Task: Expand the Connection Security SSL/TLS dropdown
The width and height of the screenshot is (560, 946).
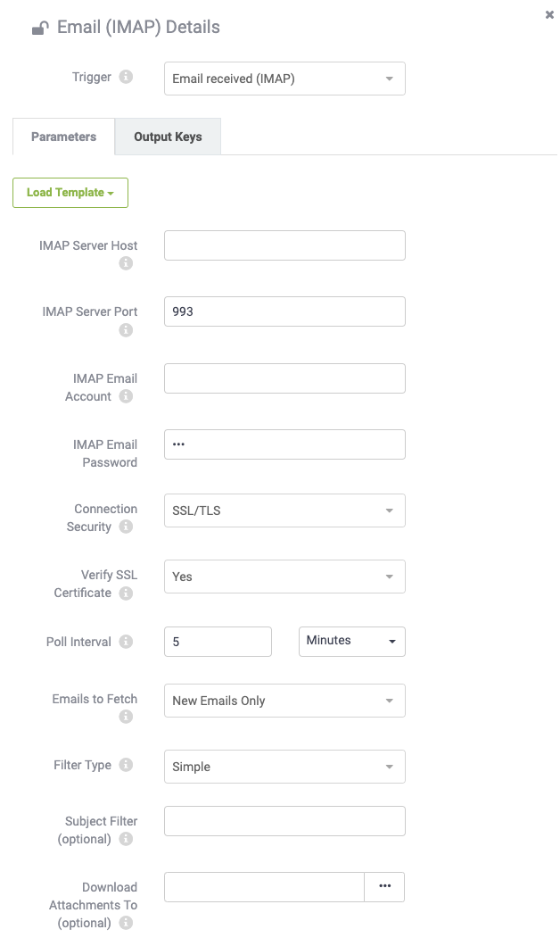Action: (x=284, y=510)
